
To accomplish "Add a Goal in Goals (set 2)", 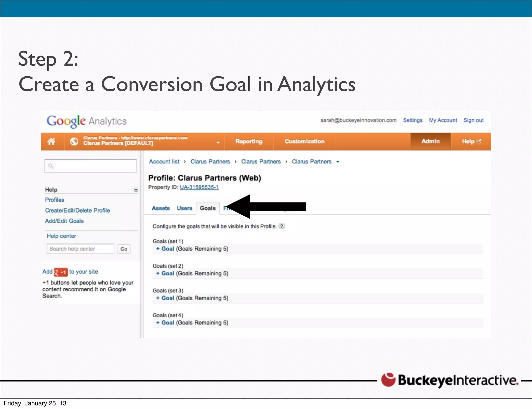I will [x=165, y=274].
